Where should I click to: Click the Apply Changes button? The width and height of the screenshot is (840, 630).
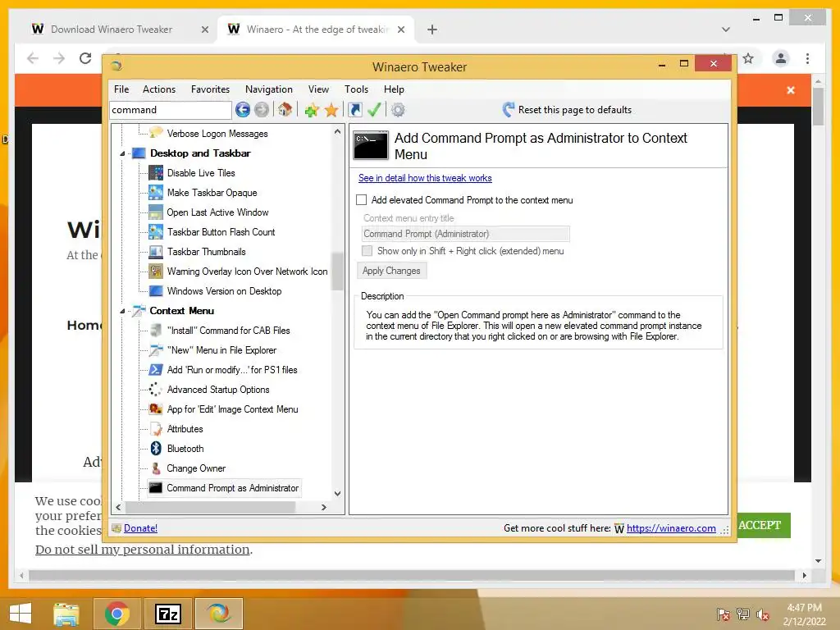[391, 271]
